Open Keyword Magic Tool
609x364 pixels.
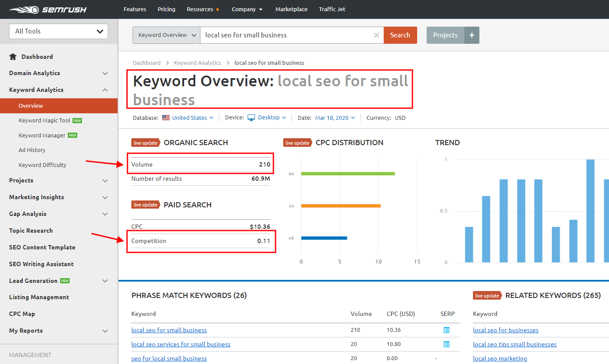coord(45,121)
